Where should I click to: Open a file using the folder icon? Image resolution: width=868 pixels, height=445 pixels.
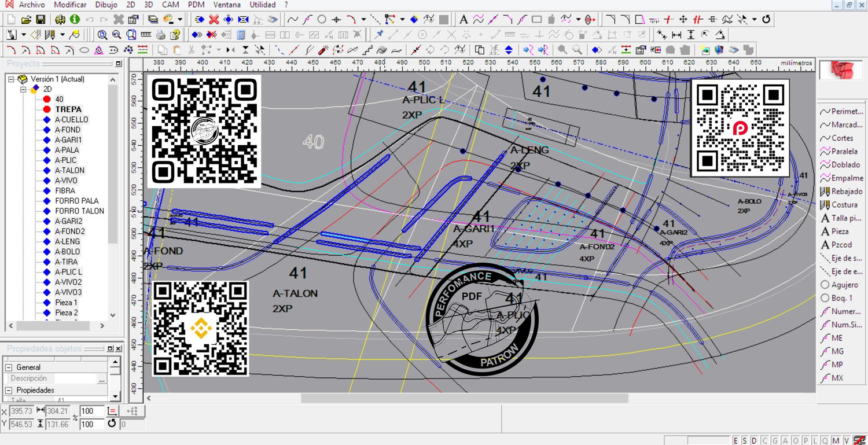point(26,20)
